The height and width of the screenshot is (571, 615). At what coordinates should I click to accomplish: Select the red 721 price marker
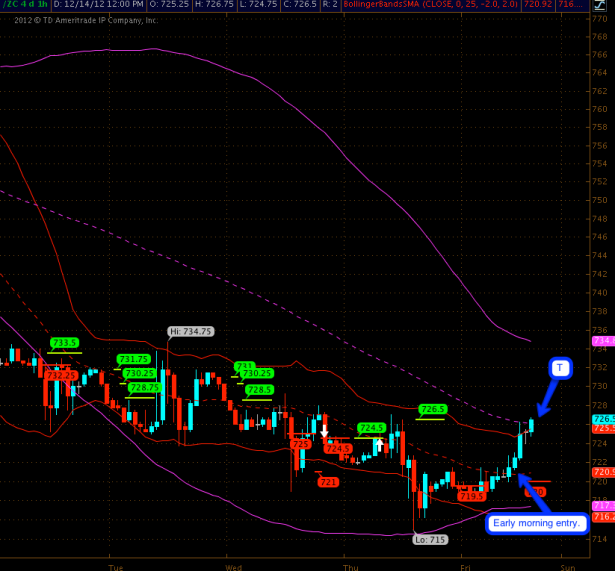click(x=328, y=482)
